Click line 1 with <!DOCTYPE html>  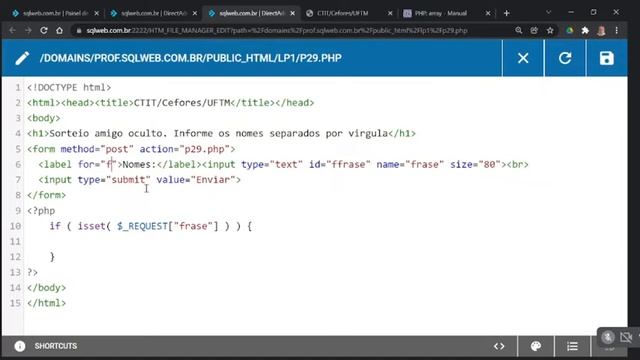[x=69, y=87]
